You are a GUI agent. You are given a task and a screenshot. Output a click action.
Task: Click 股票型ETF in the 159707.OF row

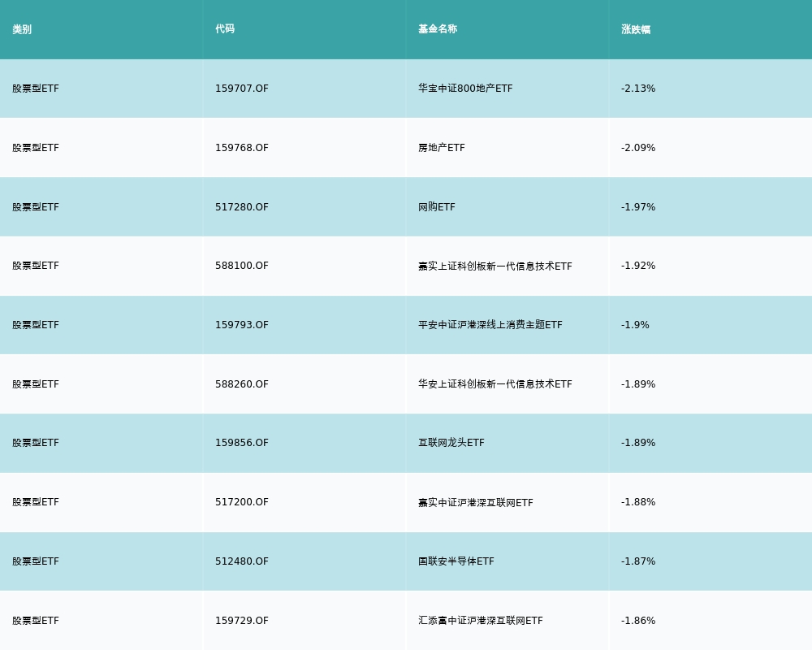point(36,89)
